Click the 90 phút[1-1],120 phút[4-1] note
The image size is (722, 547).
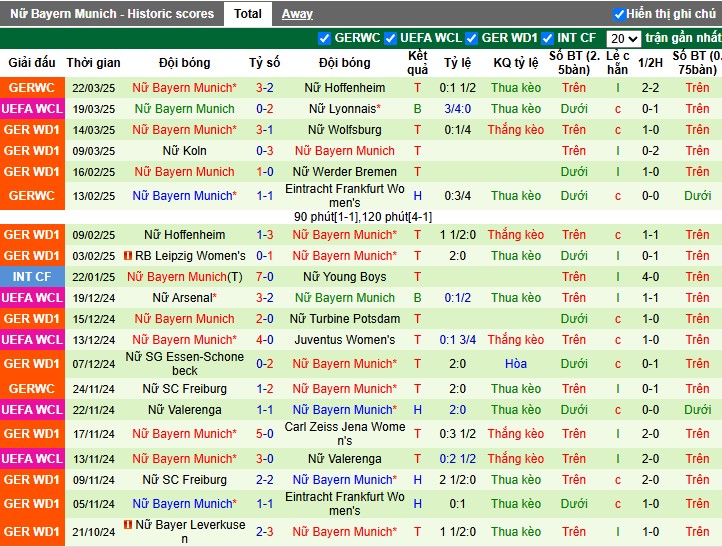coord(363,217)
